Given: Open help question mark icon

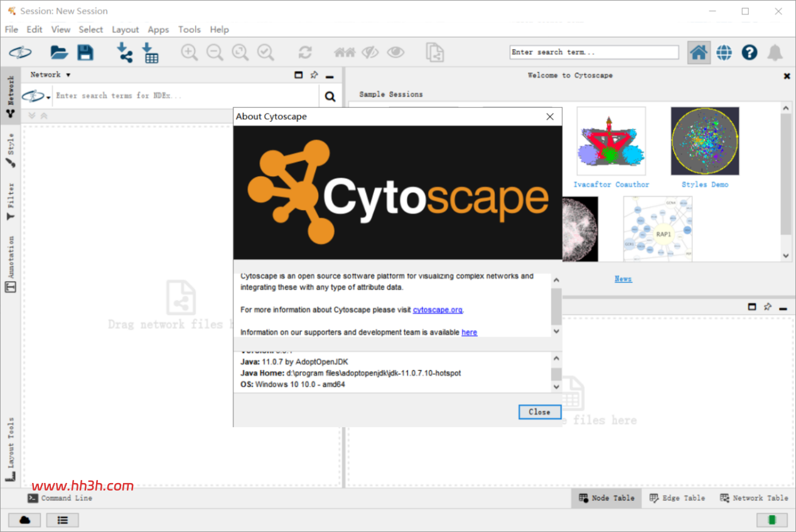Looking at the screenshot, I should point(750,52).
